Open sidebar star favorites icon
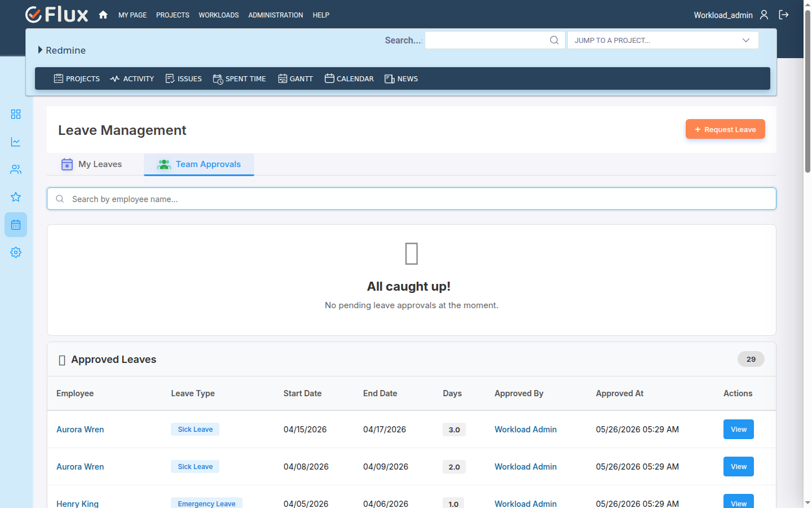This screenshot has width=812, height=508. click(x=16, y=197)
